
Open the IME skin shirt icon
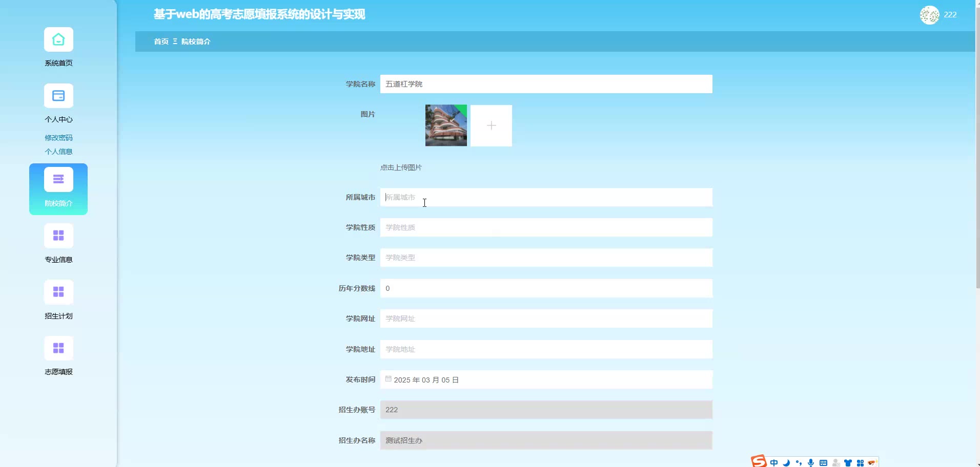click(x=848, y=463)
